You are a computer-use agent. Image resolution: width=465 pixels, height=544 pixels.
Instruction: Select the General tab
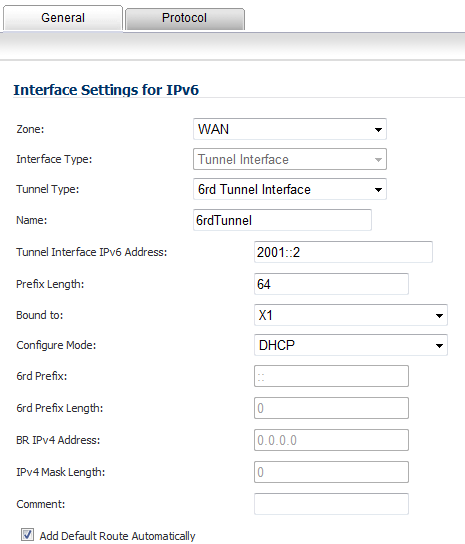[x=63, y=18]
